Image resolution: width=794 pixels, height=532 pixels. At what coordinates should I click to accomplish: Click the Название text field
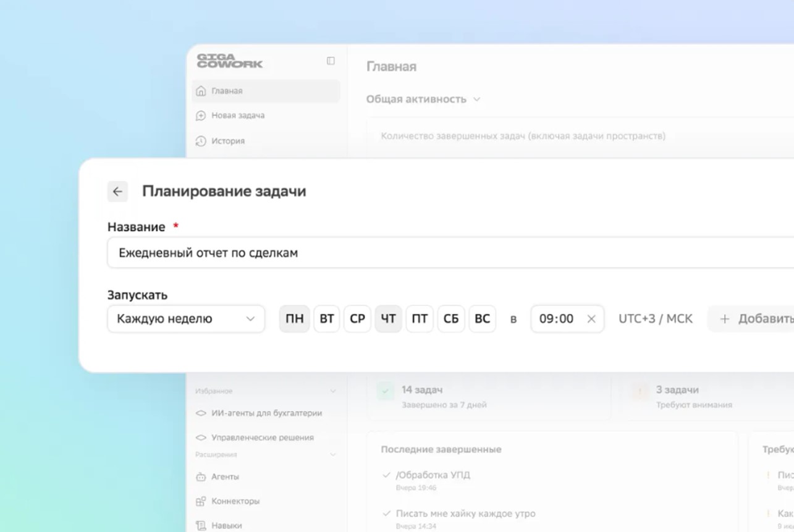(x=450, y=252)
